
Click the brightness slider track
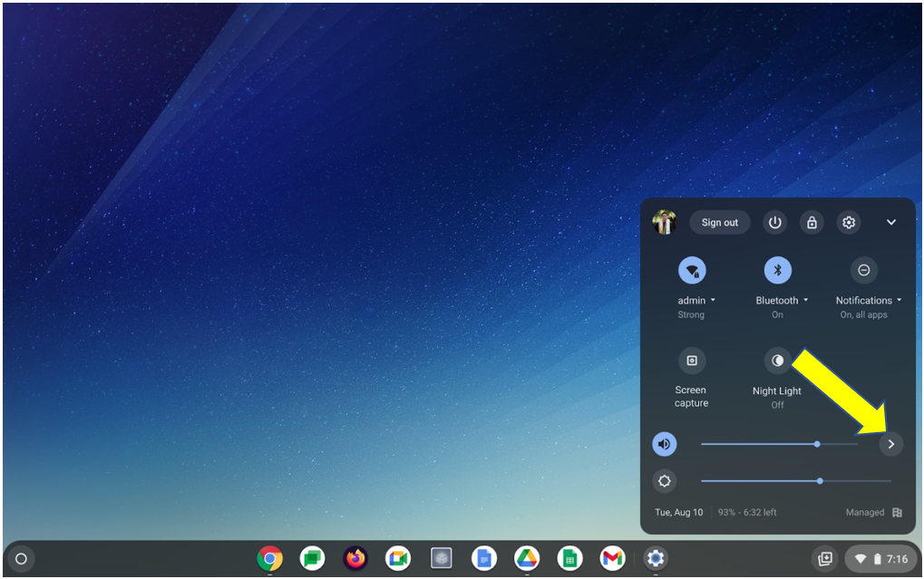tap(795, 481)
